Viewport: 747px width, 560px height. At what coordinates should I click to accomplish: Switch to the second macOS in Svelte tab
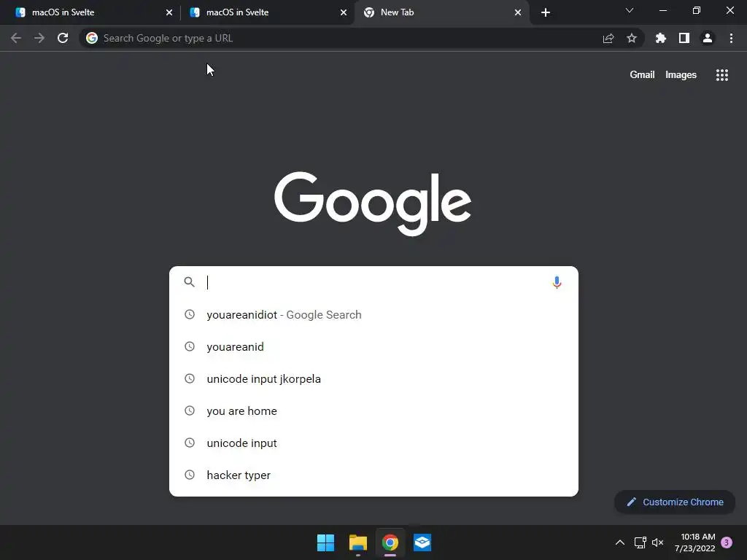pyautogui.click(x=267, y=12)
